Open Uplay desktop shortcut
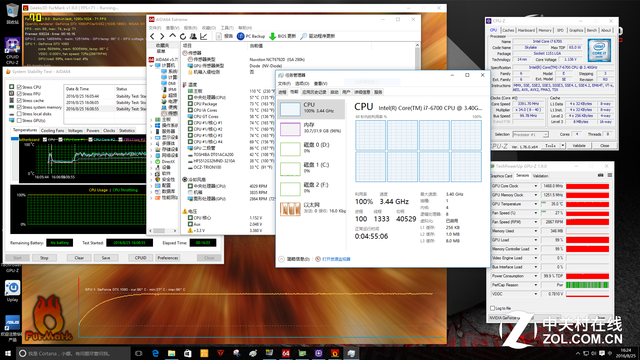This screenshot has width=640, height=360. point(12,291)
